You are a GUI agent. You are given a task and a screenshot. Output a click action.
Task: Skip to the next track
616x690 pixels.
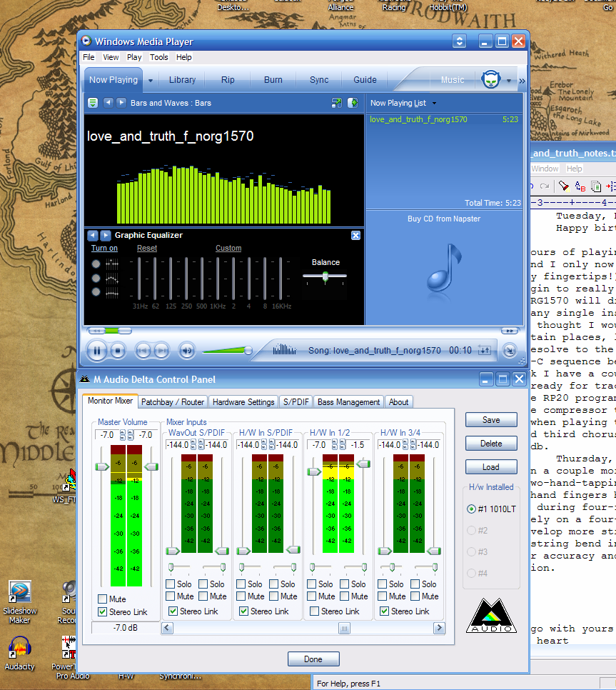tap(161, 351)
